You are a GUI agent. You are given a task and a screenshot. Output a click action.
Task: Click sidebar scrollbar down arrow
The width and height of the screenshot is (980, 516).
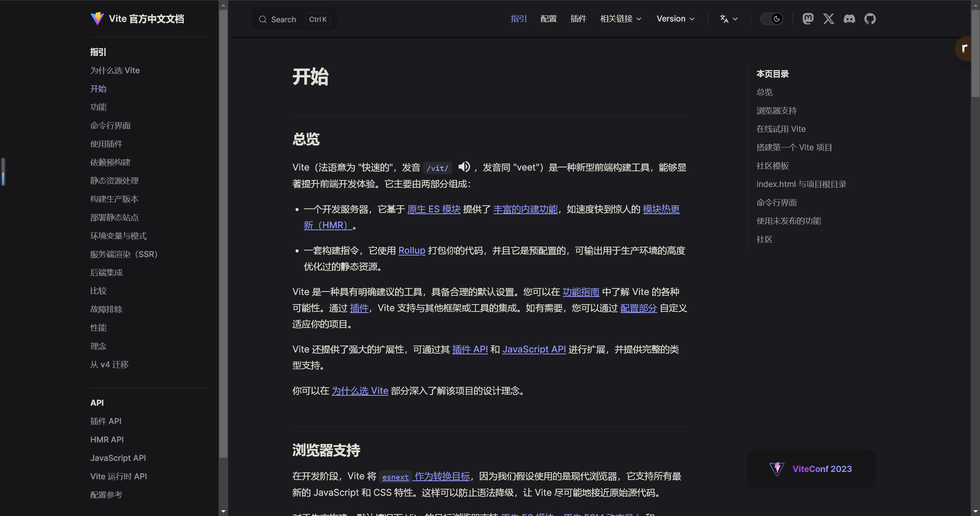(223, 511)
